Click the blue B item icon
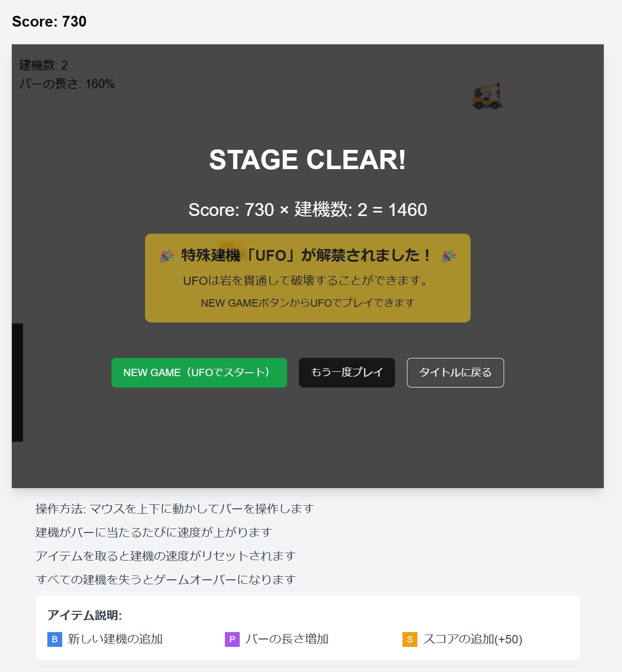622x672 pixels. [55, 639]
